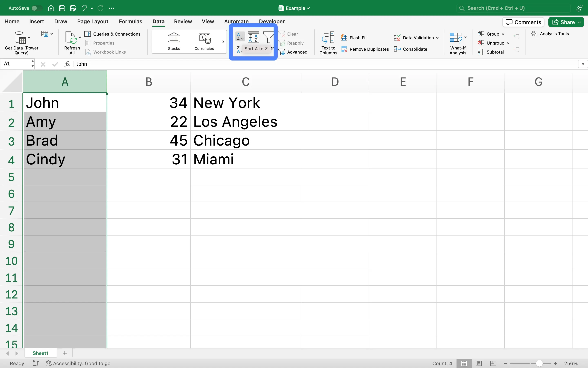588x368 pixels.
Task: Click Subtotal
Action: 491,52
